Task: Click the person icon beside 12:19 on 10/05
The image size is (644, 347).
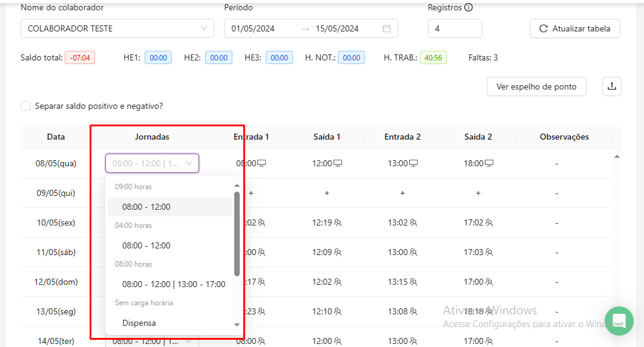Action: click(338, 222)
